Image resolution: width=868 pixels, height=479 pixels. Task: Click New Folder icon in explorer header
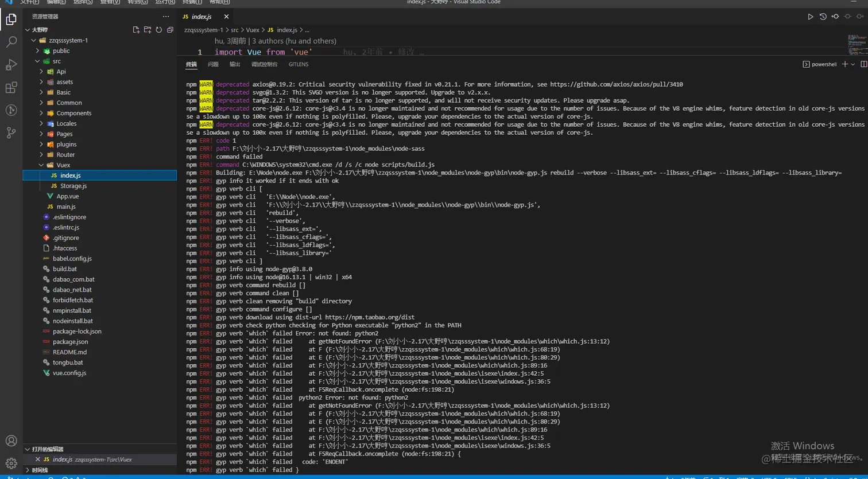pos(148,30)
